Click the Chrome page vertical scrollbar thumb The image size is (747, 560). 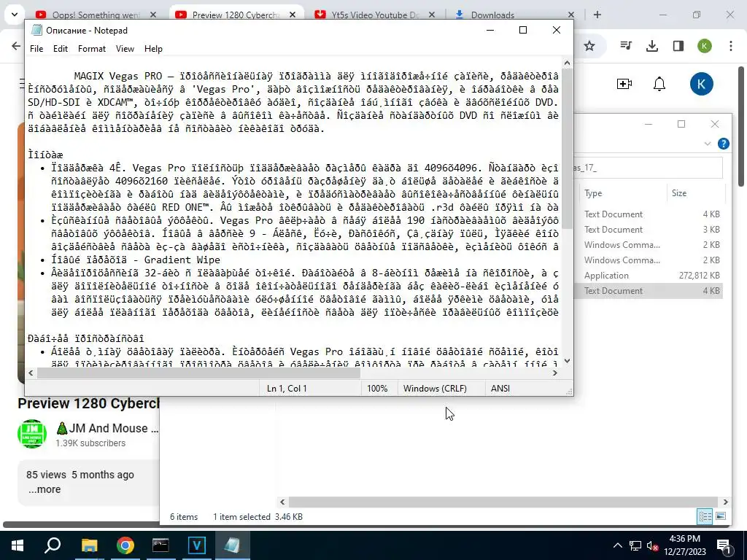[741, 126]
